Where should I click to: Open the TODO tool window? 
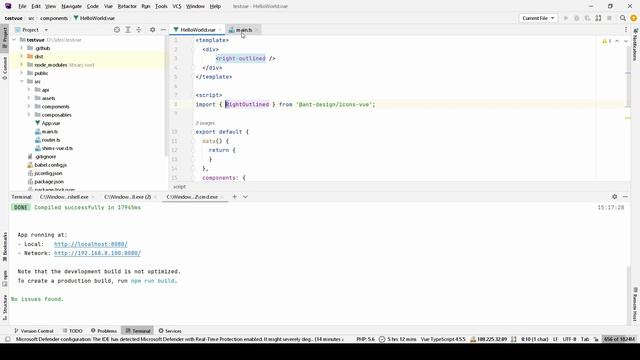click(73, 331)
